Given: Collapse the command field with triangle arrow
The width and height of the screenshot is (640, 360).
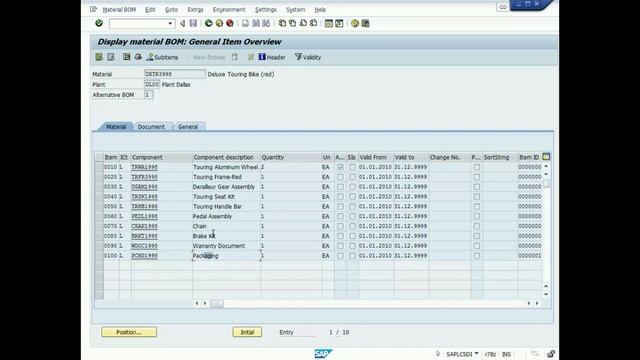Looking at the screenshot, I should click(182, 24).
